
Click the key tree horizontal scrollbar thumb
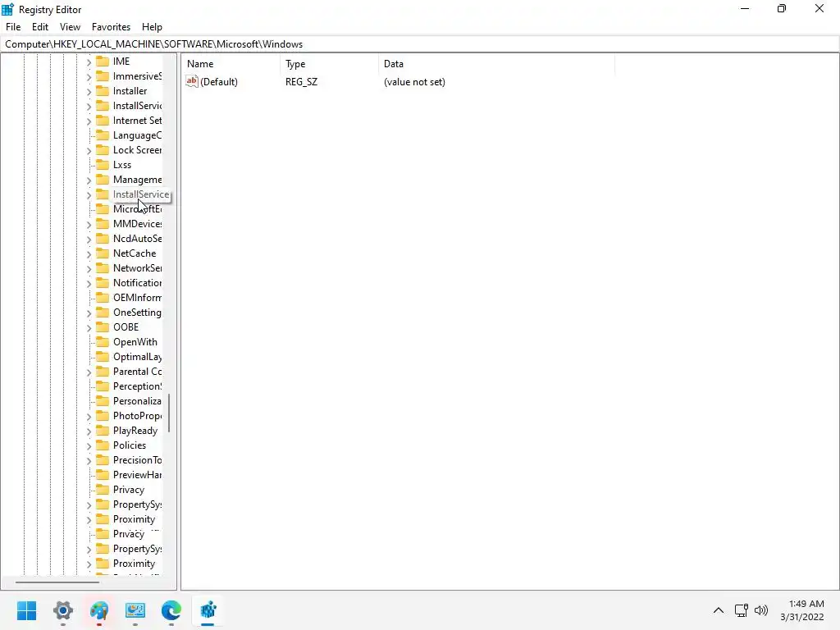pos(57,582)
